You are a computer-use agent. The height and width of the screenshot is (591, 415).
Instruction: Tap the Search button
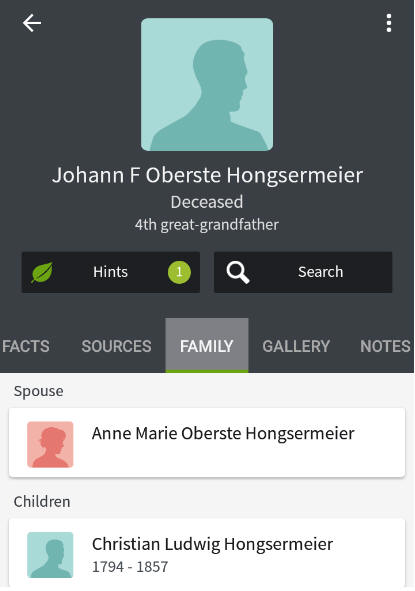(303, 272)
